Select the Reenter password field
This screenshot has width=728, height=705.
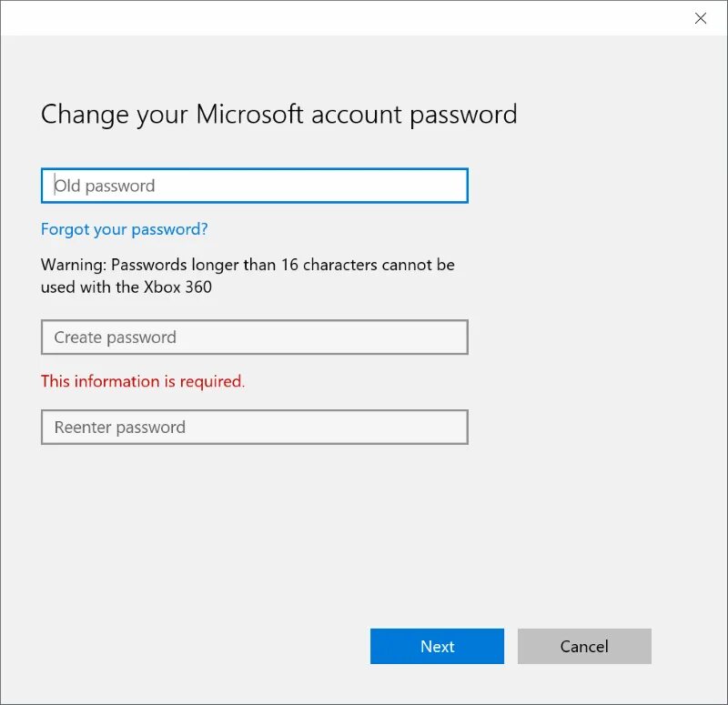coord(255,427)
